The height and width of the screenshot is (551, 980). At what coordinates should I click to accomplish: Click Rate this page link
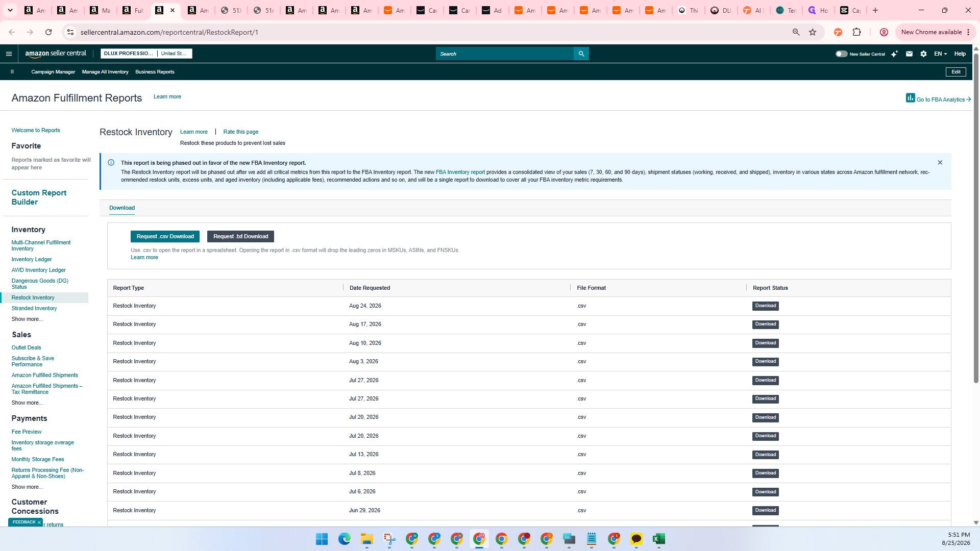pyautogui.click(x=241, y=132)
